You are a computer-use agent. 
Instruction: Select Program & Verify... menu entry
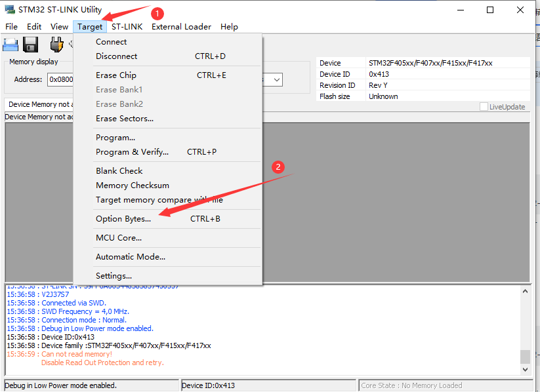(x=168, y=152)
